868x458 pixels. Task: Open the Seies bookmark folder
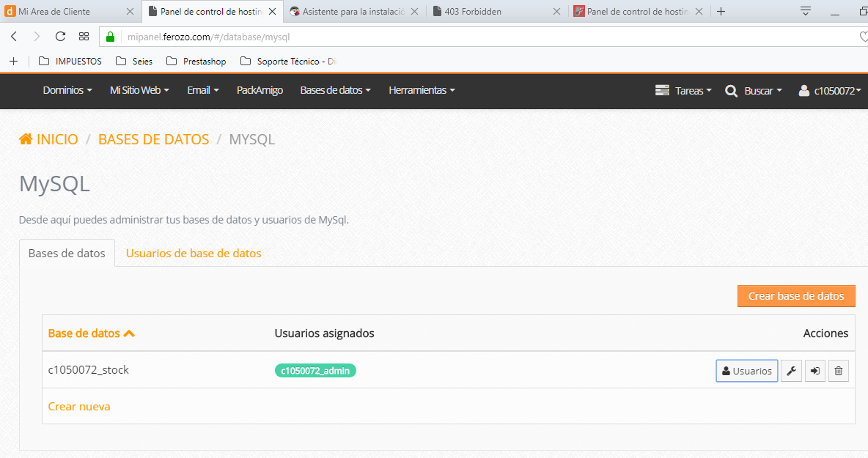pyautogui.click(x=134, y=61)
